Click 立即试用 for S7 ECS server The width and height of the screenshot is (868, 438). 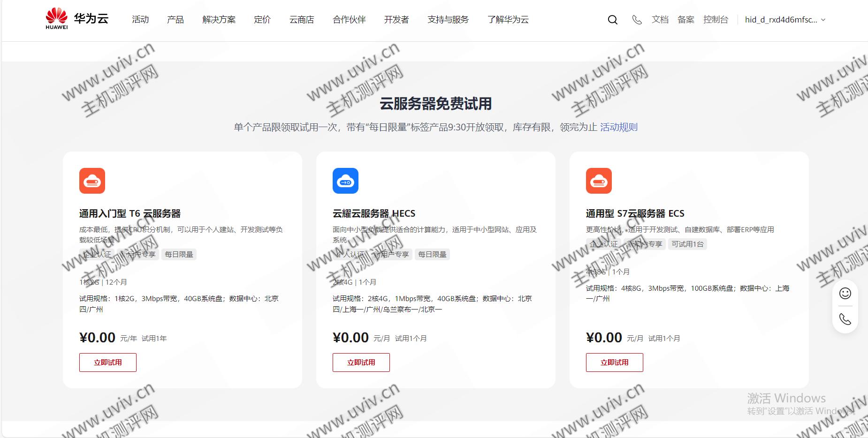click(615, 362)
